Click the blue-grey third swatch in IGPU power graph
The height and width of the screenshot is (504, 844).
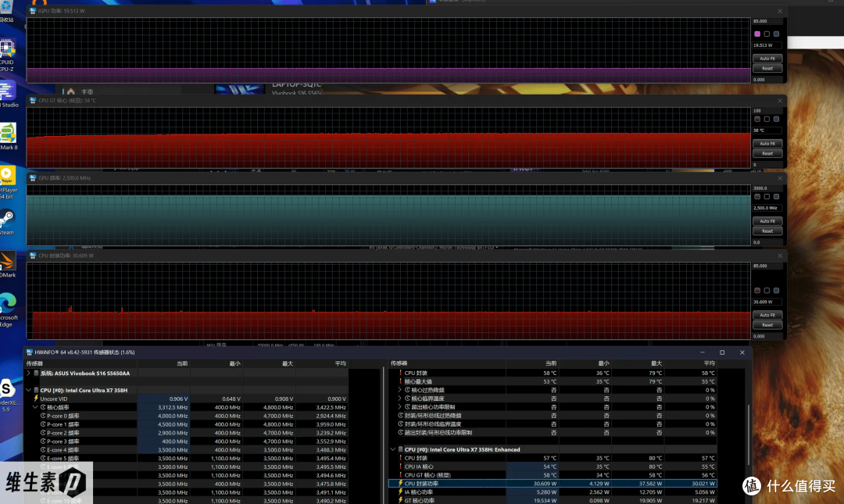point(776,34)
